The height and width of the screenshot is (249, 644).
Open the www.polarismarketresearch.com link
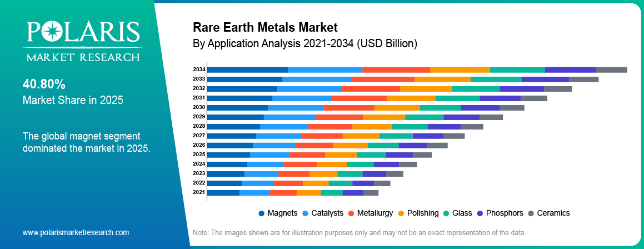[76, 232]
